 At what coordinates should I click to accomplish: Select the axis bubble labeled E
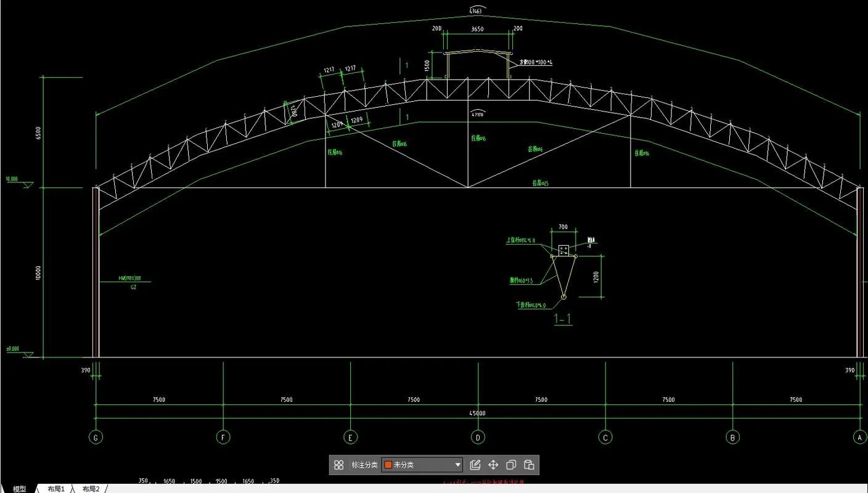(350, 438)
